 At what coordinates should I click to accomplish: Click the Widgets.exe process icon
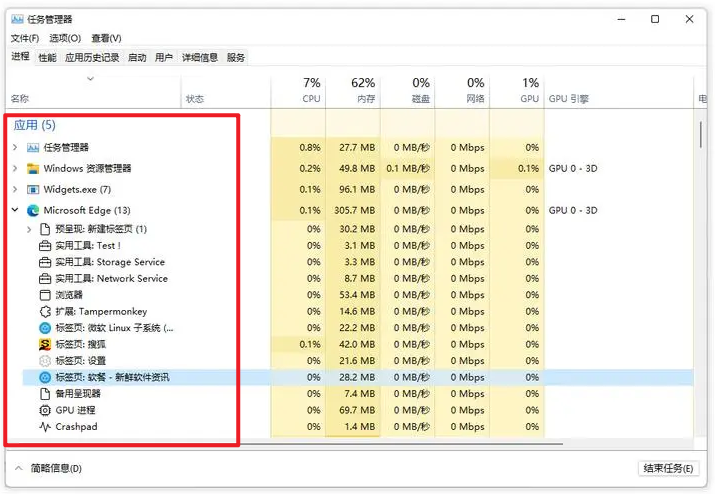tap(33, 189)
